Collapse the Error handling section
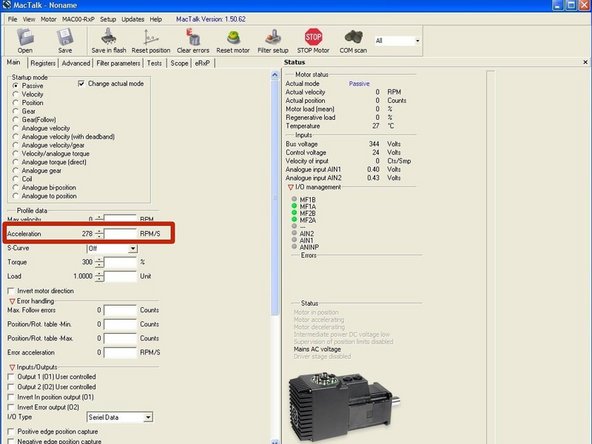 coord(12,301)
